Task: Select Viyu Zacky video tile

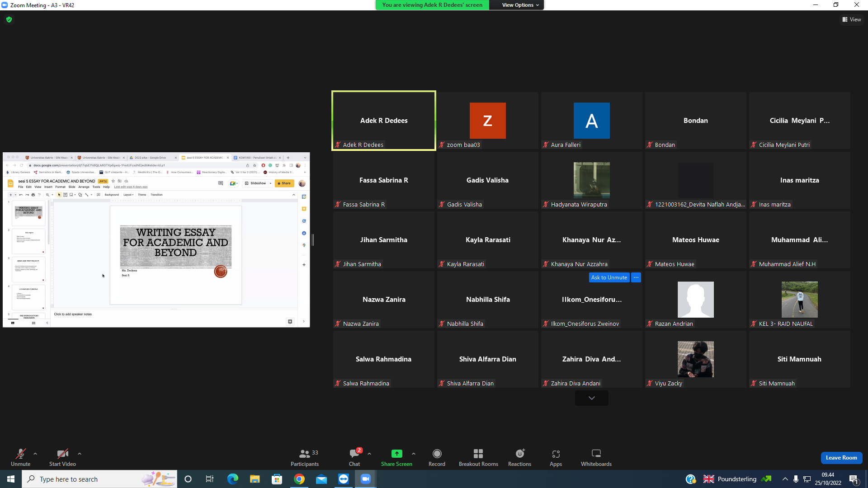Action: [695, 359]
